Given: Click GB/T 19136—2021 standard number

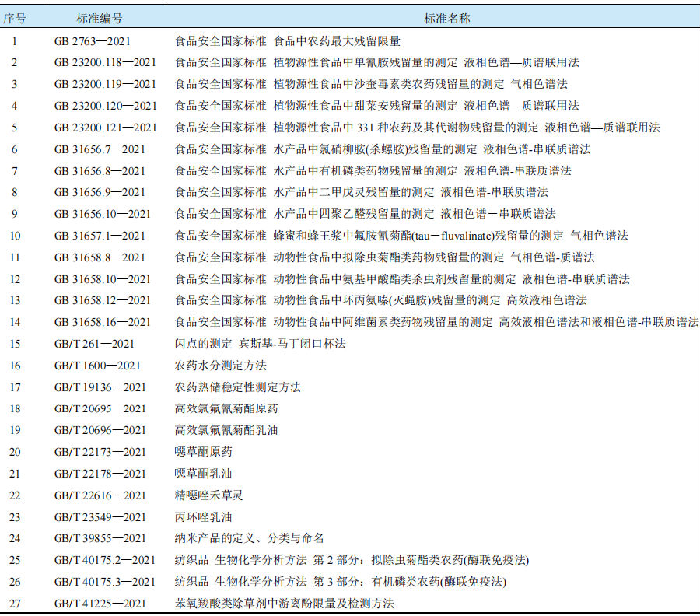Looking at the screenshot, I should (x=100, y=387).
